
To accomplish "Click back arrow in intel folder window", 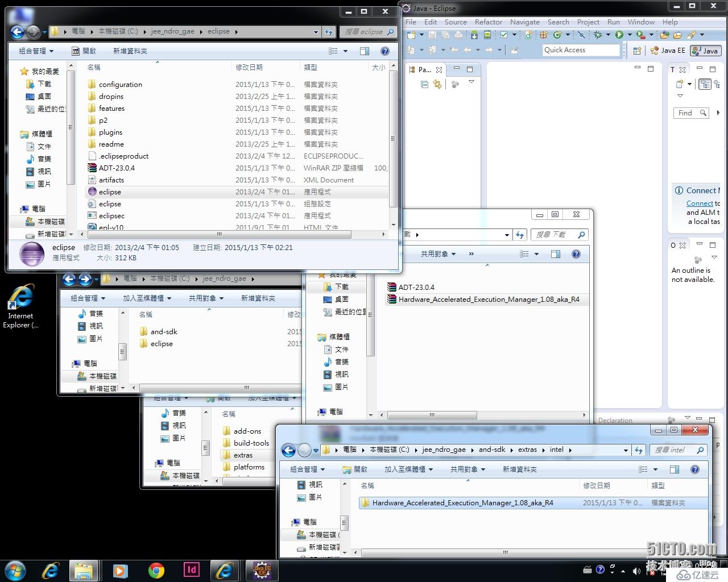I will (288, 451).
